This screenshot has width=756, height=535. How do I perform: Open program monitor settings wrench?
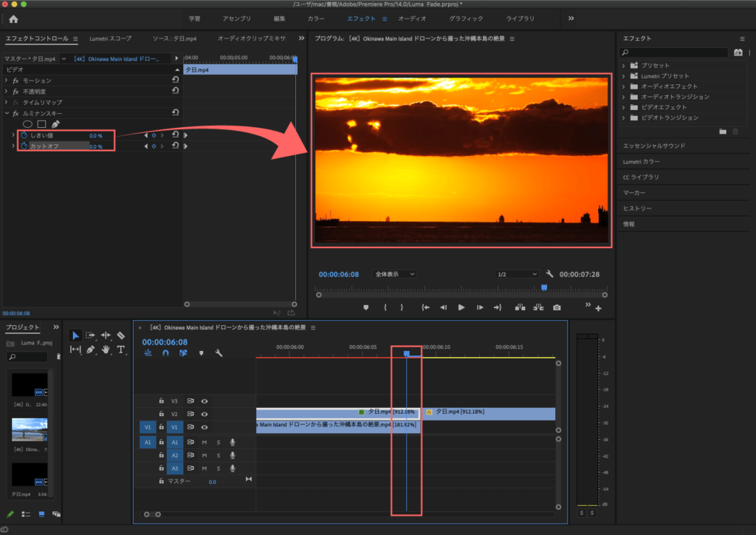[549, 273]
